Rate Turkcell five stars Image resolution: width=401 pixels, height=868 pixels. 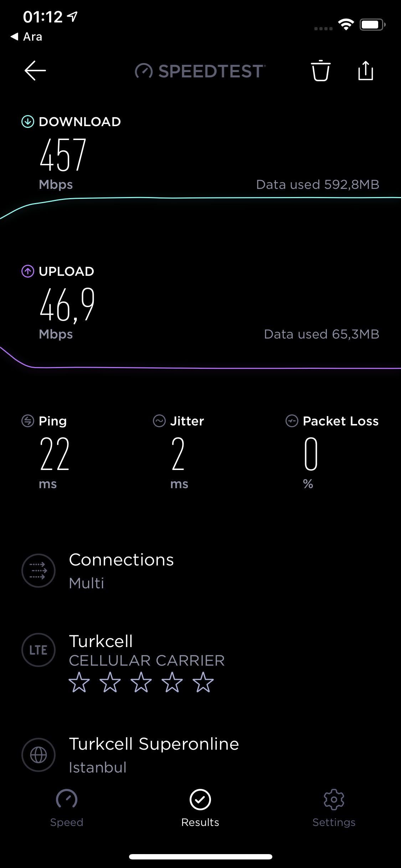coord(203,682)
